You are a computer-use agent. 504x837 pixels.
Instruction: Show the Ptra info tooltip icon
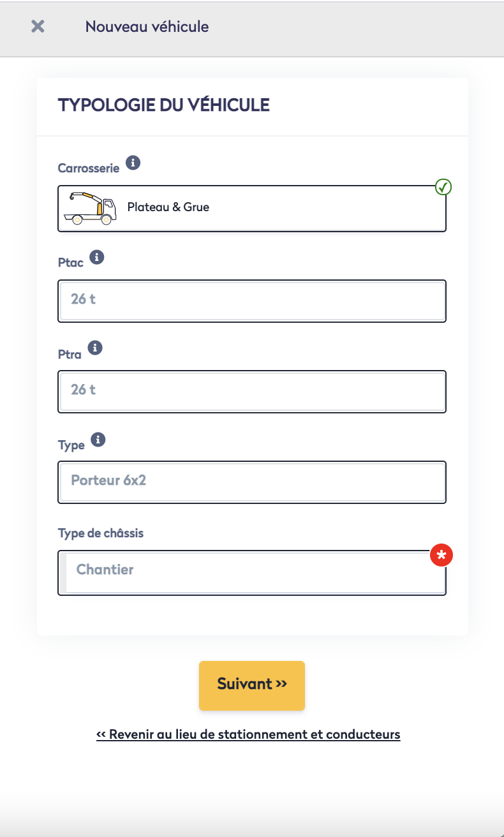click(95, 348)
